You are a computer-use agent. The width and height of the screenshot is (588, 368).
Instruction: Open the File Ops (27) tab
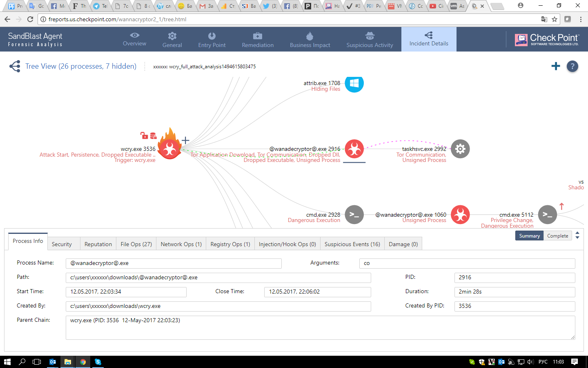136,244
